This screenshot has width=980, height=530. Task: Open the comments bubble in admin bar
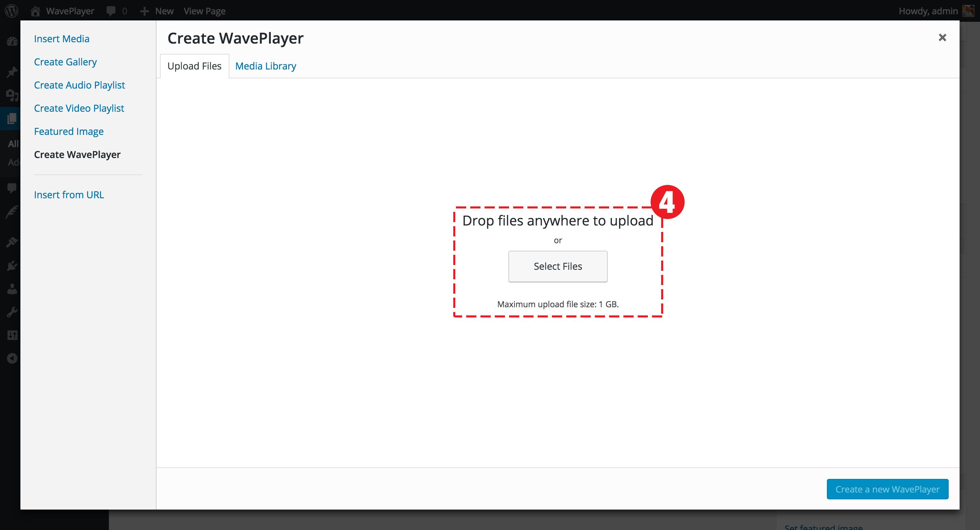tap(111, 11)
